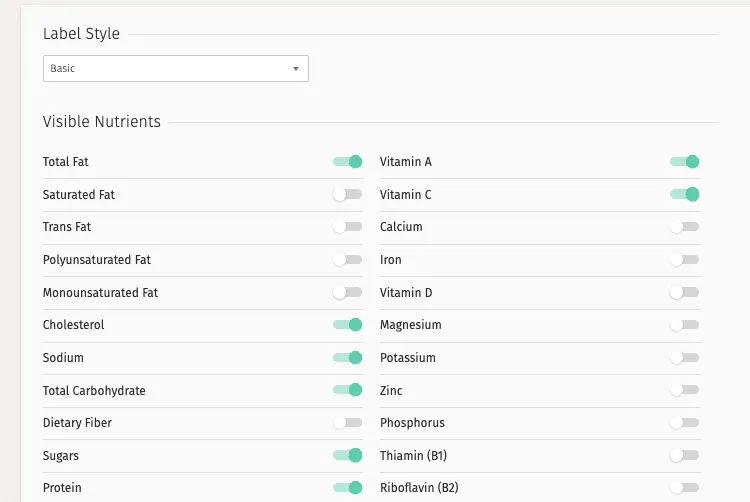
Task: Switch on Vitamin D visibility
Action: 684,292
